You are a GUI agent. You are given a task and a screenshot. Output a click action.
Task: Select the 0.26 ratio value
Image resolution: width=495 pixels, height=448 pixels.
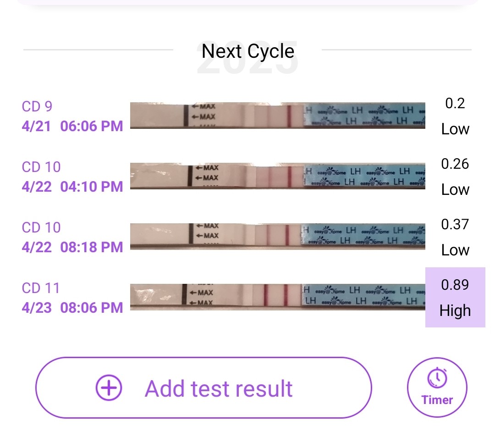tap(455, 164)
